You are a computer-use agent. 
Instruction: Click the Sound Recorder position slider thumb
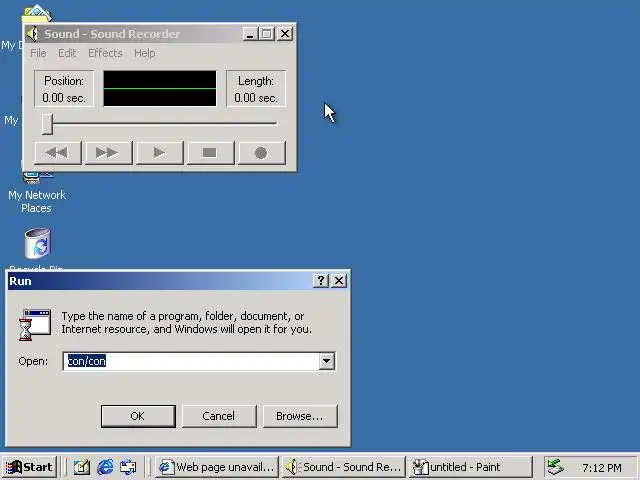tap(47, 124)
